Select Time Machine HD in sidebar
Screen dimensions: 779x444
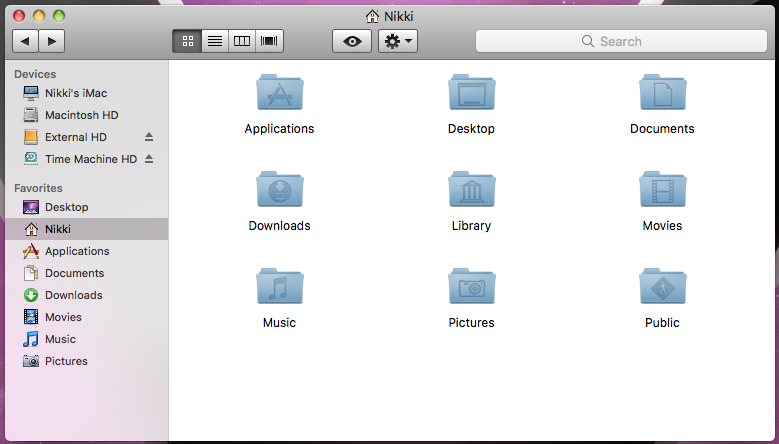coord(87,159)
